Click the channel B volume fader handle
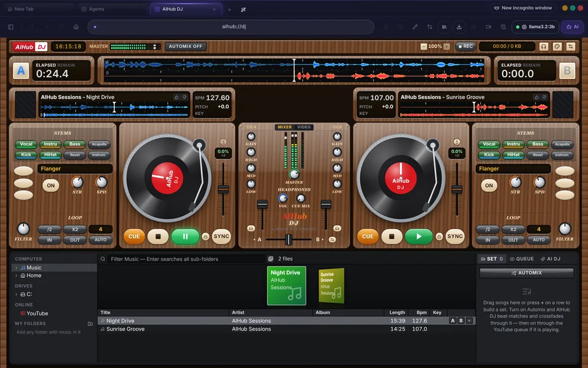Screen dimensions: 588x368 326,205
